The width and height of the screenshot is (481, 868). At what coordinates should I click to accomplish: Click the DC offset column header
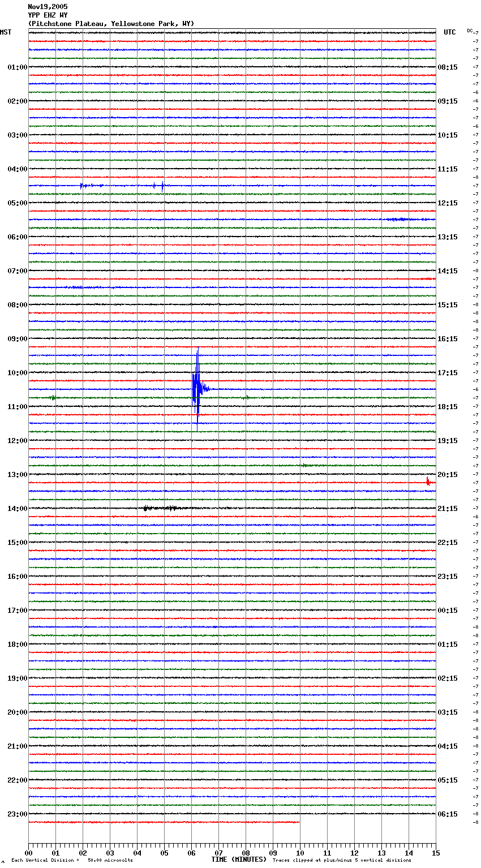tap(470, 31)
